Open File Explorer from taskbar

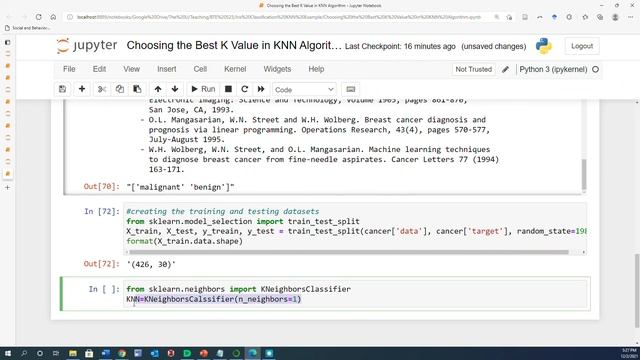tap(73, 353)
